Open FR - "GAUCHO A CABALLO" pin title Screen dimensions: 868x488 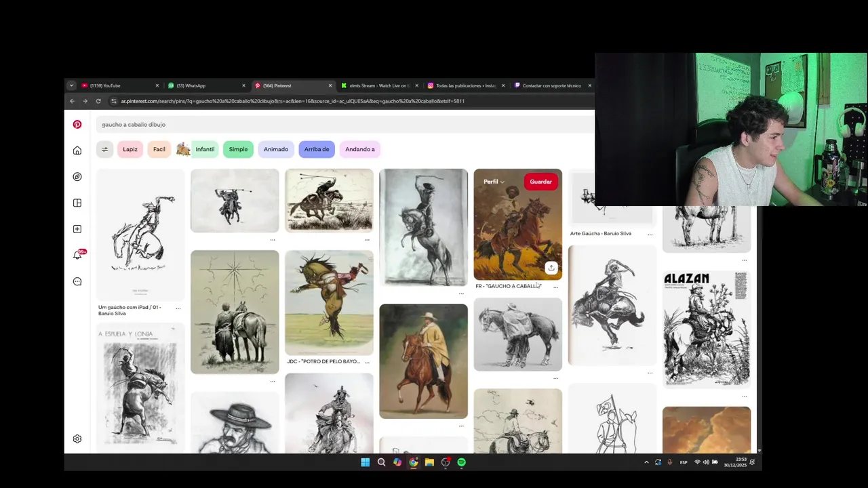[x=509, y=287]
